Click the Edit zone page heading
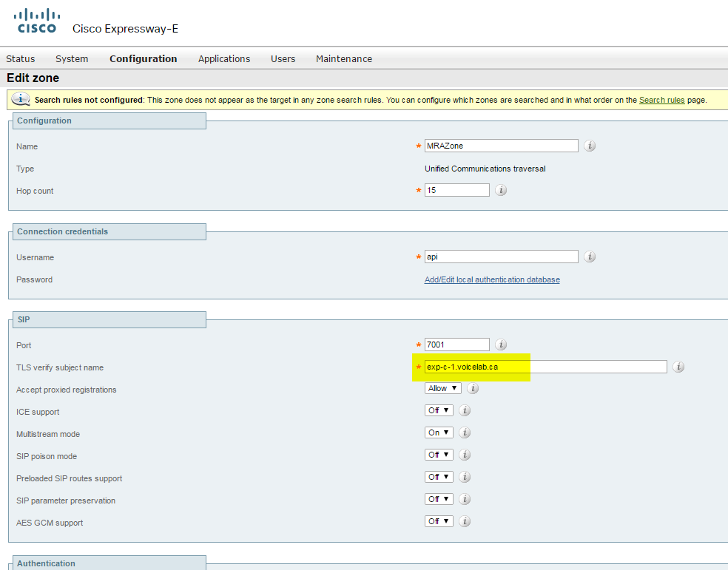 pos(33,78)
